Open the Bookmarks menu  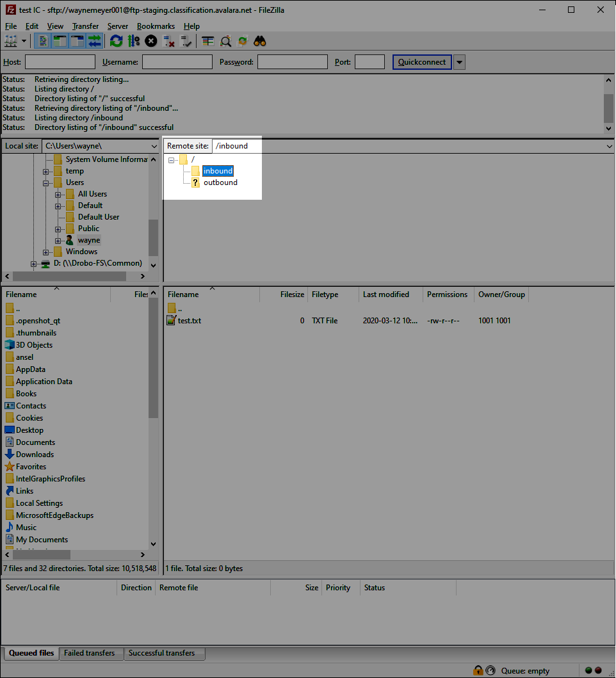(x=156, y=26)
